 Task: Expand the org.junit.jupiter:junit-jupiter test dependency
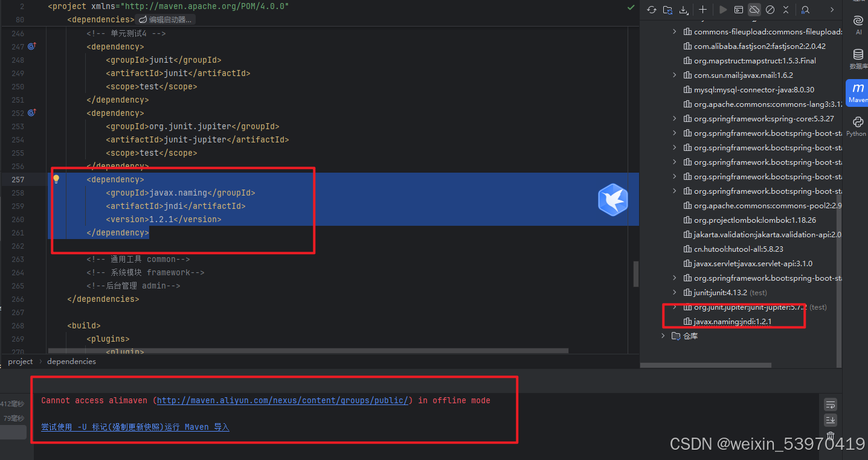click(675, 307)
